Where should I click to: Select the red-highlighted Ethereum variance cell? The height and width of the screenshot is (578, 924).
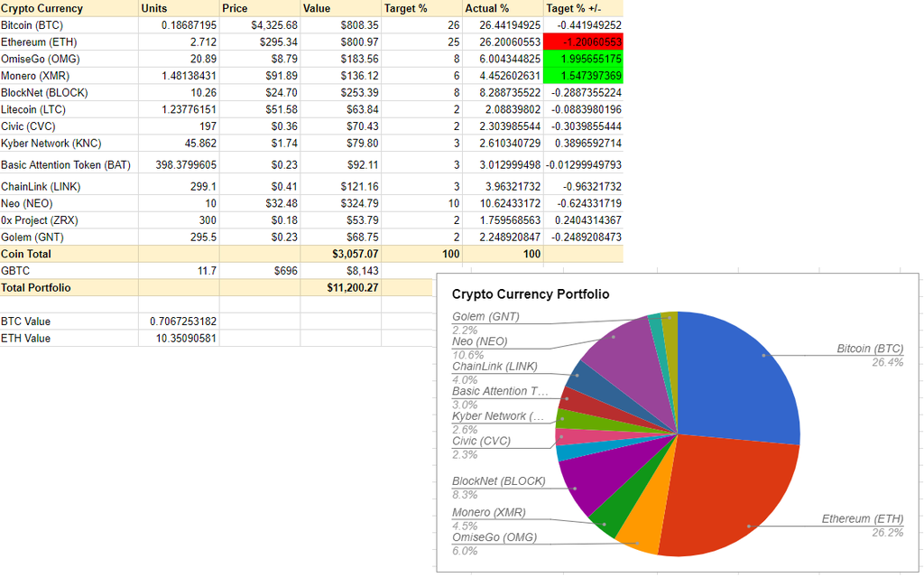click(x=584, y=42)
